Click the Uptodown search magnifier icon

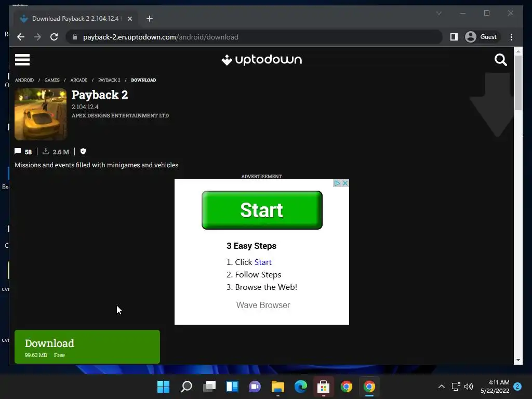coord(500,60)
